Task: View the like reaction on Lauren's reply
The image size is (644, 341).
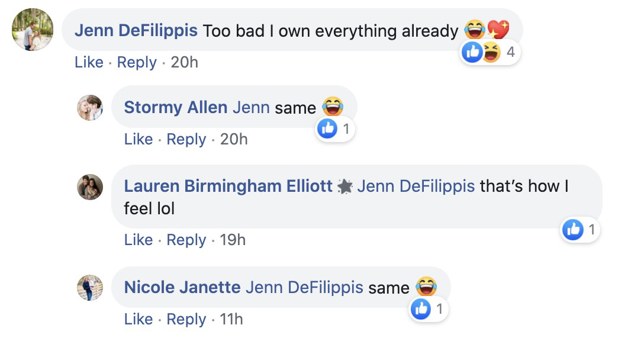Action: 581,230
